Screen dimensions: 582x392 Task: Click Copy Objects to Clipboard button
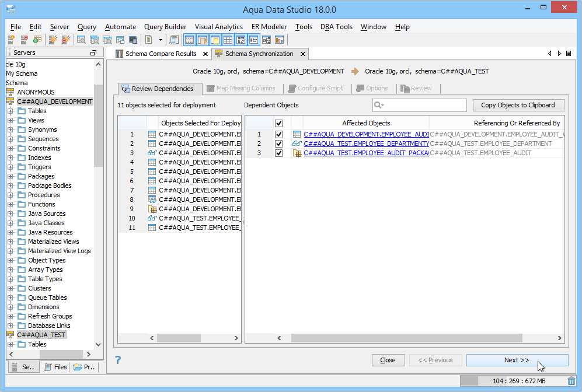point(518,106)
